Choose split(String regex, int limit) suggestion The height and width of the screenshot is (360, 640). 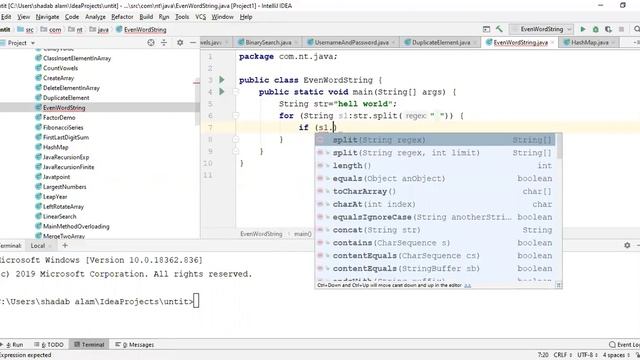coord(435,153)
